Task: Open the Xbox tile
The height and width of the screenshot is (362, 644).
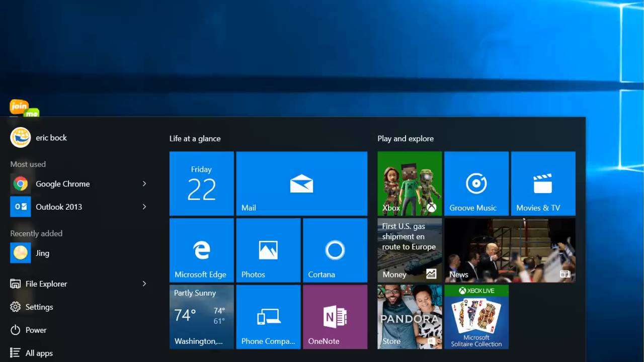Action: click(410, 184)
